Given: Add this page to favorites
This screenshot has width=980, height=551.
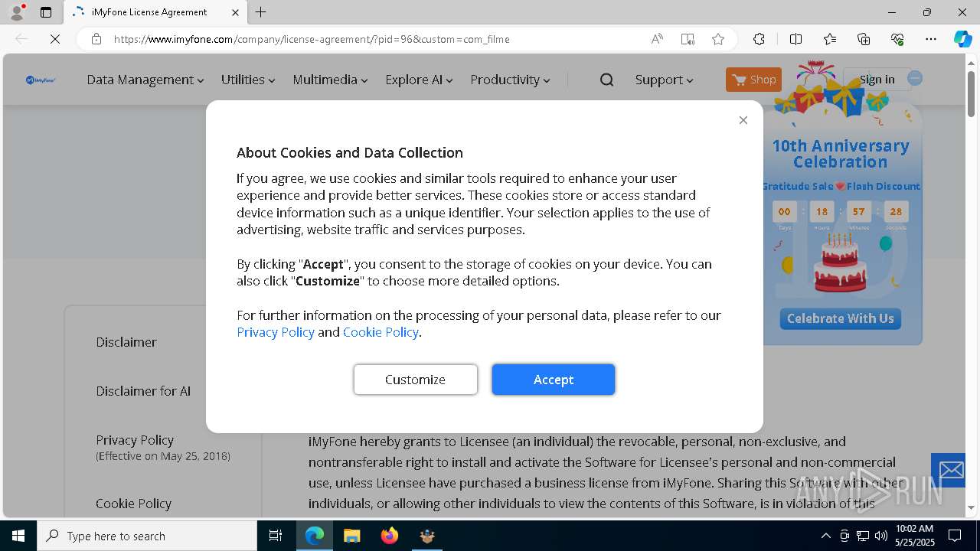Looking at the screenshot, I should pos(718,39).
